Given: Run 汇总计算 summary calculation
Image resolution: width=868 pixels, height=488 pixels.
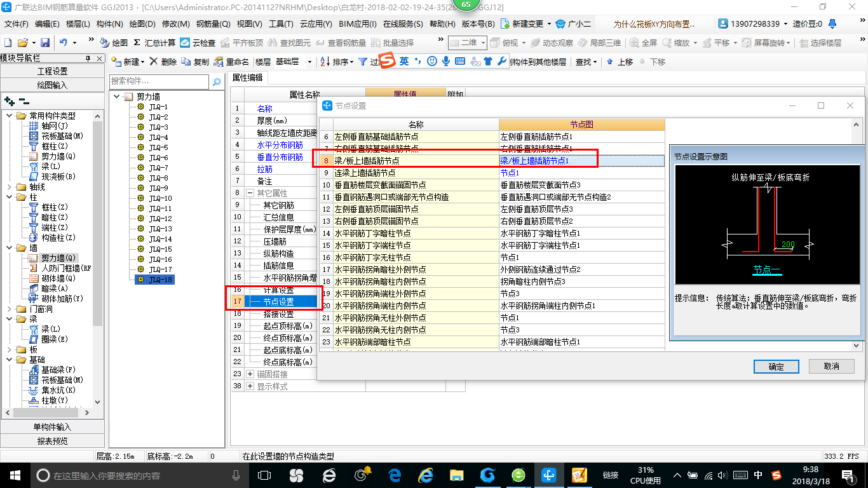Looking at the screenshot, I should 154,43.
